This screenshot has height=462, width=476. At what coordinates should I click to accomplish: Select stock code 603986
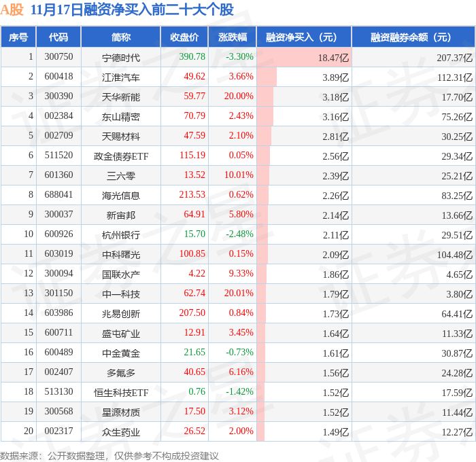click(x=58, y=313)
